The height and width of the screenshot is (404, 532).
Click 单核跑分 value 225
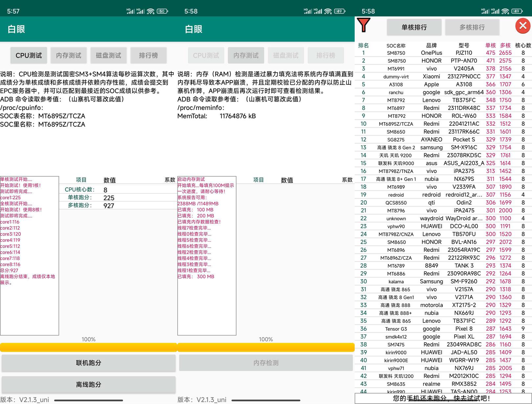pyautogui.click(x=109, y=198)
